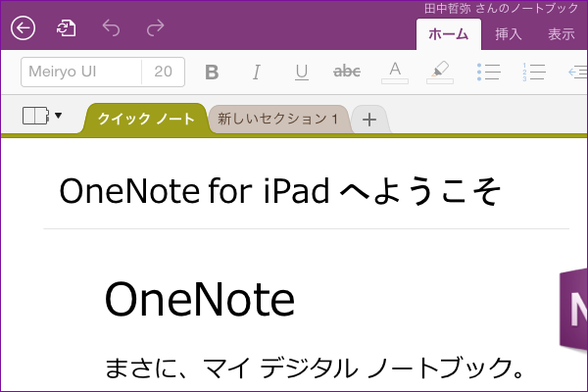Click the notebook name 田中哲弥 さんのノートブック
The width and height of the screenshot is (588, 392).
click(502, 8)
